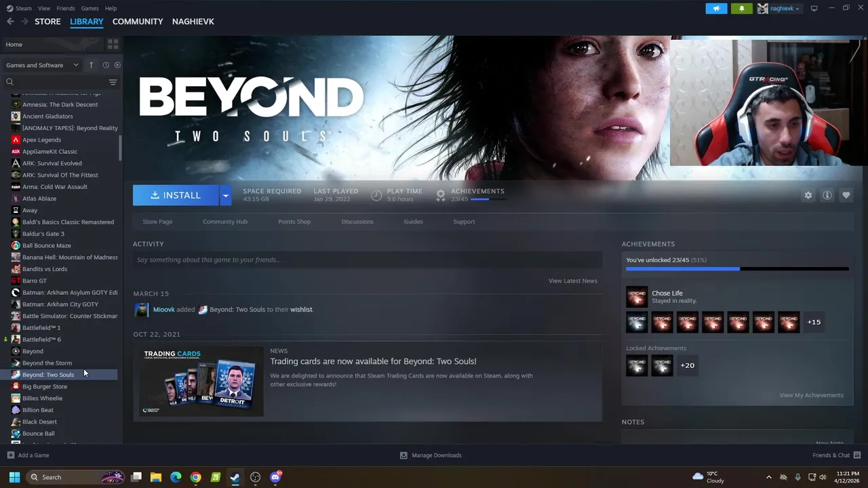Select Billion Beat in the library
The width and height of the screenshot is (868, 488).
(x=37, y=410)
